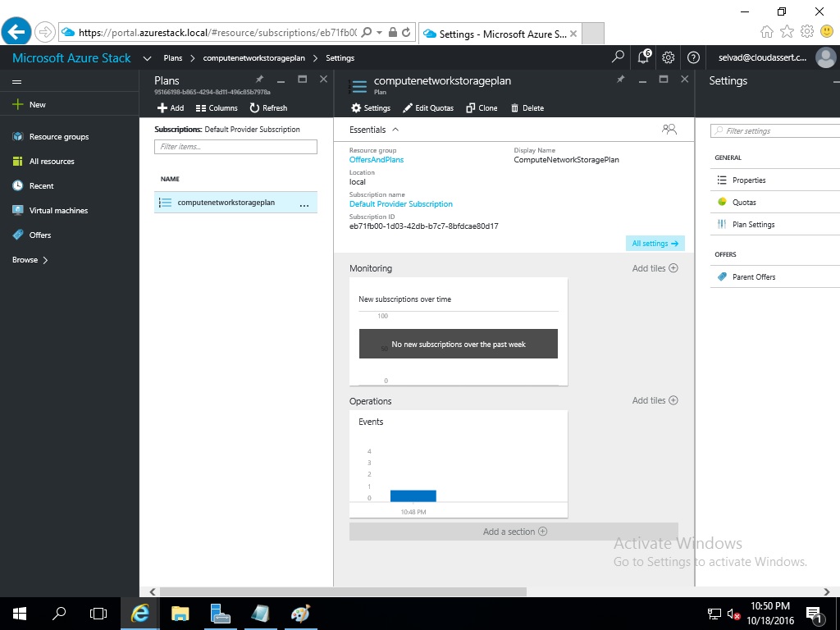Click Plans in the breadcrumb
This screenshot has width=840, height=630.
point(172,58)
